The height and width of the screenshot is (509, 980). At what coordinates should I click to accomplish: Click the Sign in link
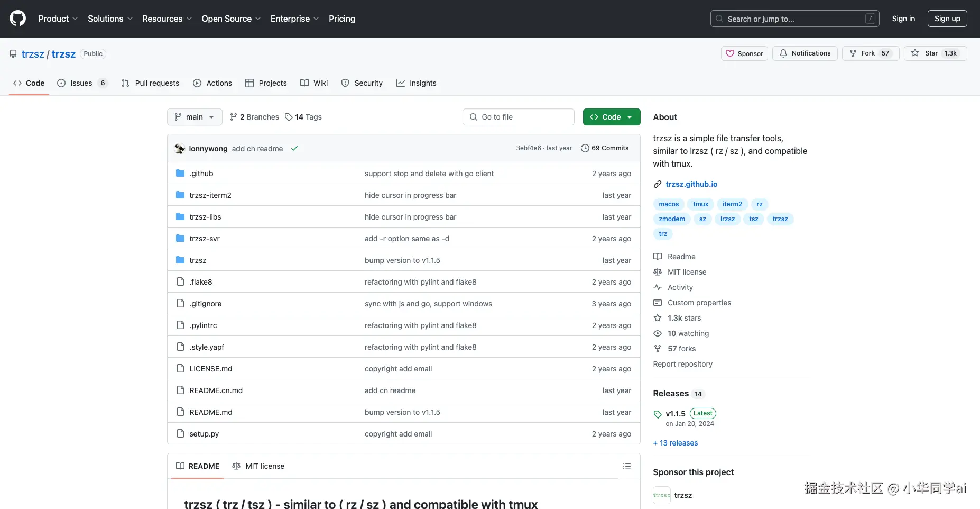(x=903, y=19)
